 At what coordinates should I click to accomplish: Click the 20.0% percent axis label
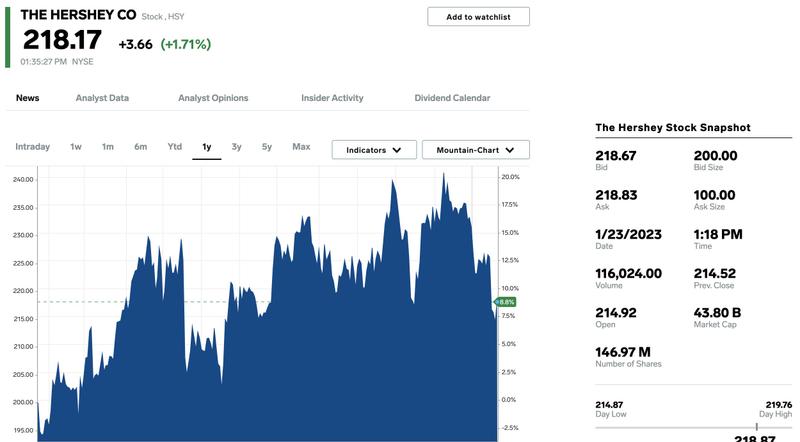(x=510, y=177)
